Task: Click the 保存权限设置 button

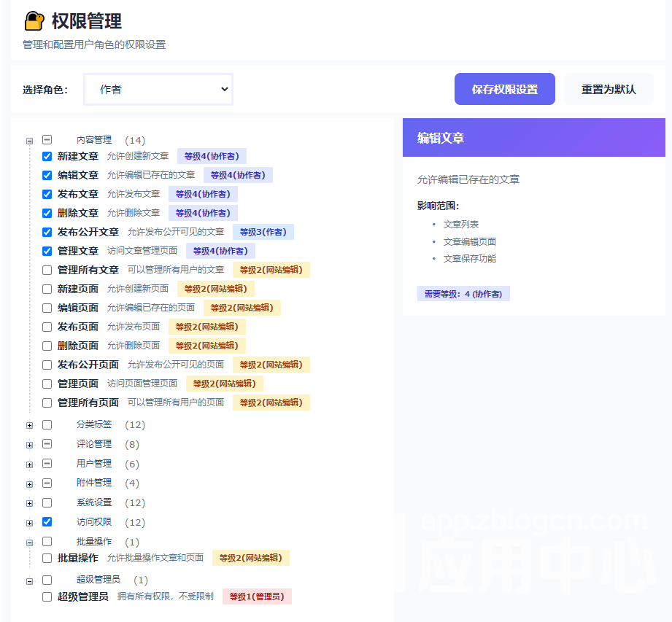Action: (504, 90)
